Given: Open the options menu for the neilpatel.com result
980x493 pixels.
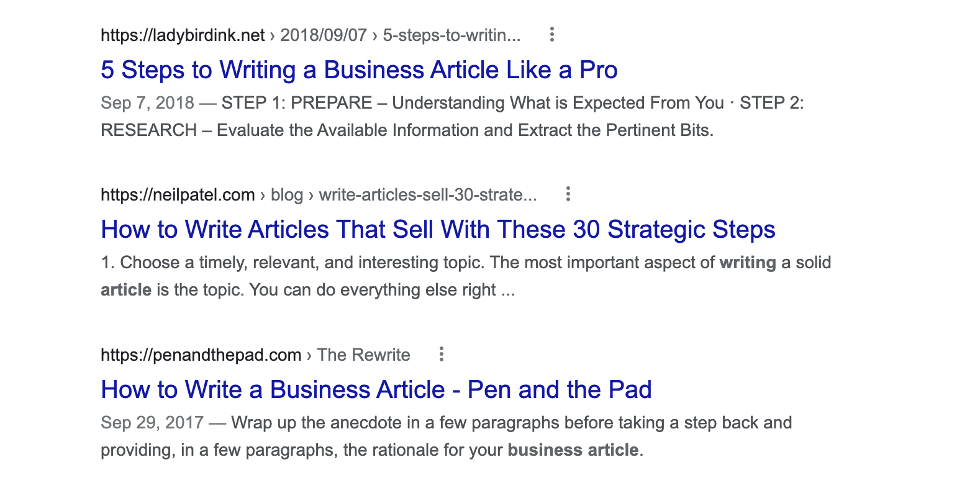Looking at the screenshot, I should coord(568,194).
